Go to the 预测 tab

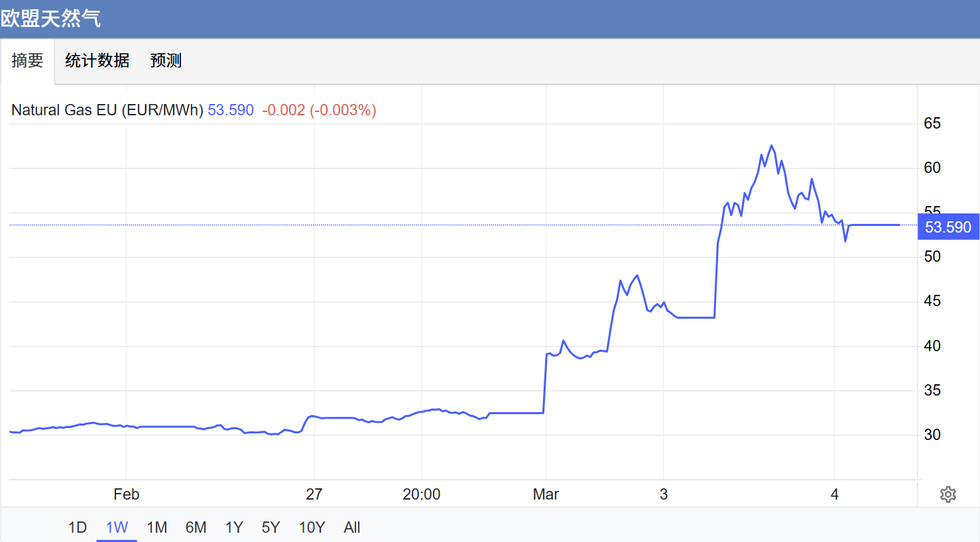pyautogui.click(x=166, y=61)
